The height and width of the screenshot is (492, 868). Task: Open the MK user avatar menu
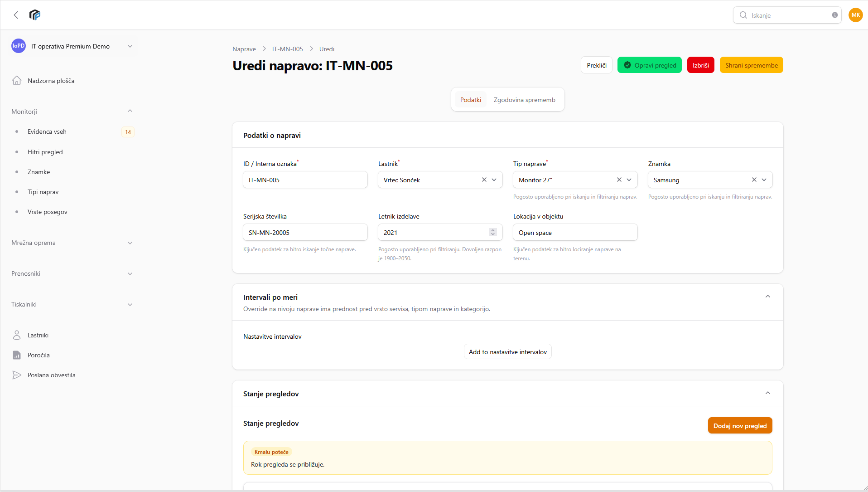point(855,15)
